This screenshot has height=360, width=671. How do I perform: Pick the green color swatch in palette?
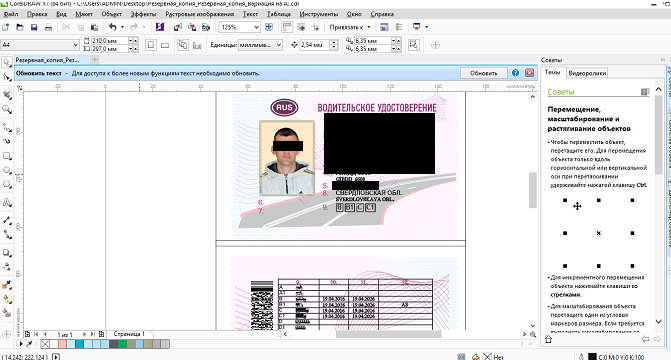coord(122,344)
